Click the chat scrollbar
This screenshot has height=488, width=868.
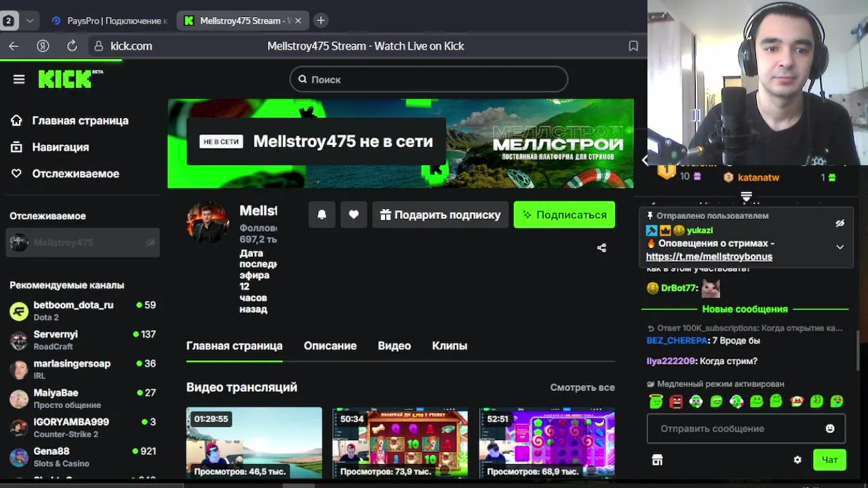click(859, 351)
